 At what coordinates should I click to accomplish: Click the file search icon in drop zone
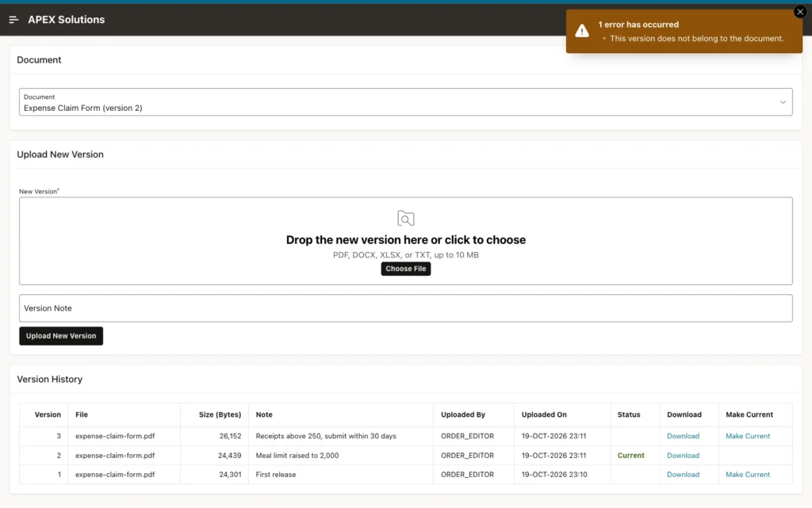tap(405, 218)
